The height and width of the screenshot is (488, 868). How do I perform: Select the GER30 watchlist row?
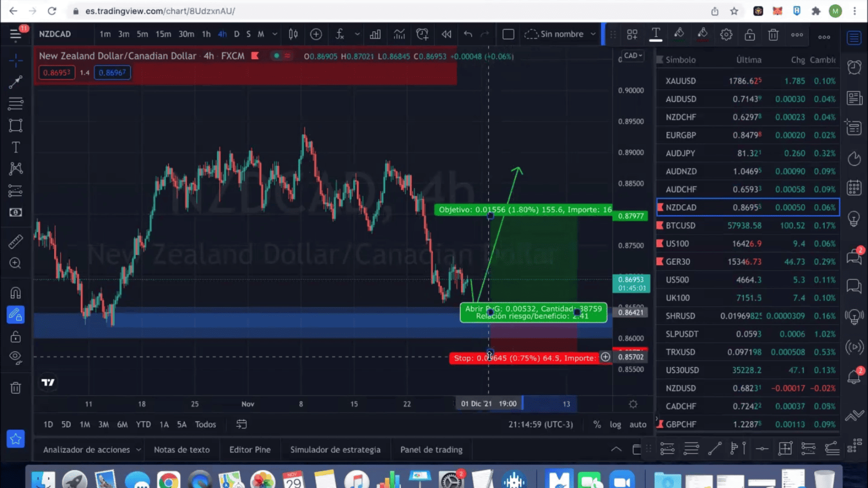(x=748, y=262)
